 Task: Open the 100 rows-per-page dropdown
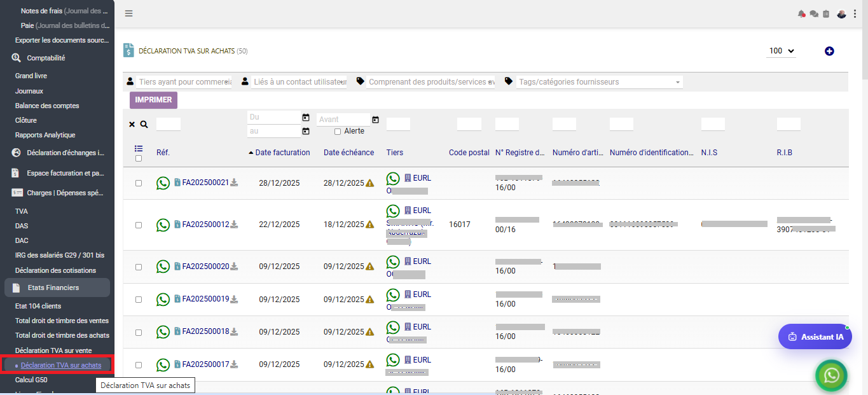tap(782, 51)
